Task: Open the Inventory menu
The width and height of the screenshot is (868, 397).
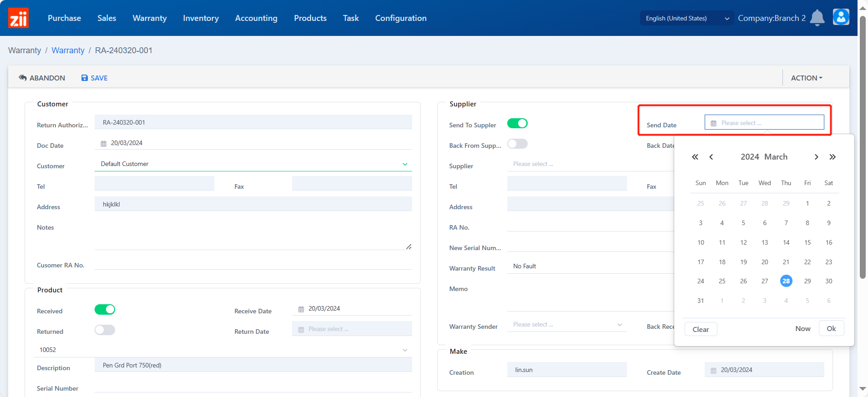Action: [x=201, y=18]
